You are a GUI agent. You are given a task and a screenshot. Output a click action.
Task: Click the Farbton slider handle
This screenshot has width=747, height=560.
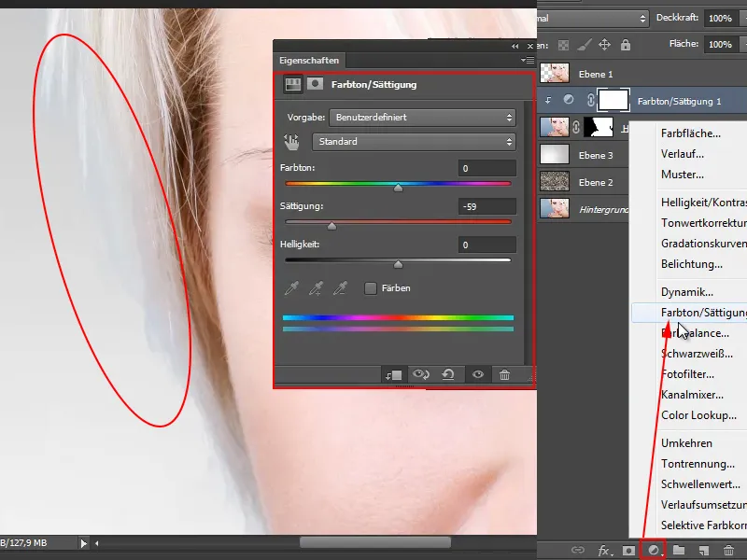pyautogui.click(x=399, y=188)
